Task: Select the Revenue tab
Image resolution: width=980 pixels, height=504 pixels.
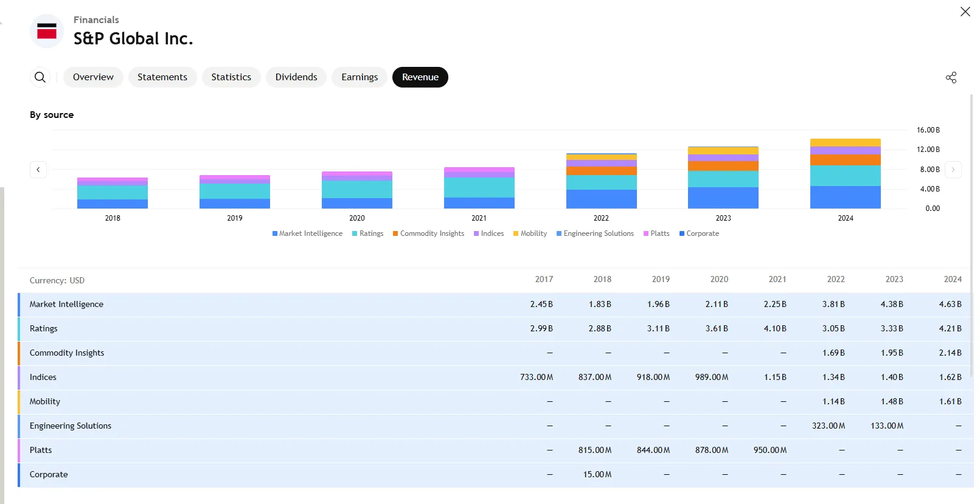Action: coord(420,77)
